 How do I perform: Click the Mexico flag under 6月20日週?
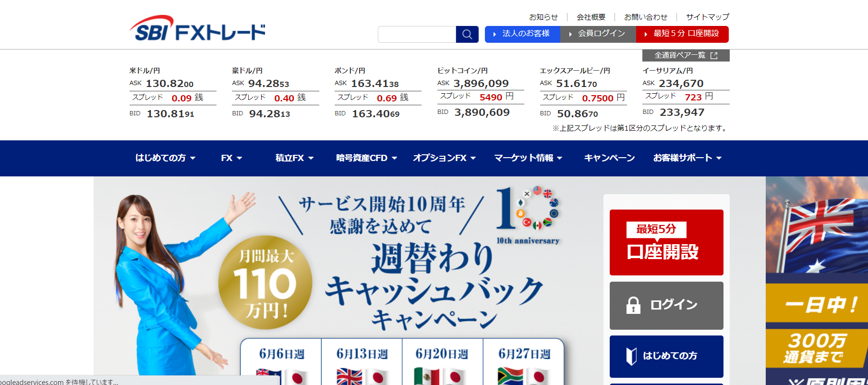[x=427, y=377]
